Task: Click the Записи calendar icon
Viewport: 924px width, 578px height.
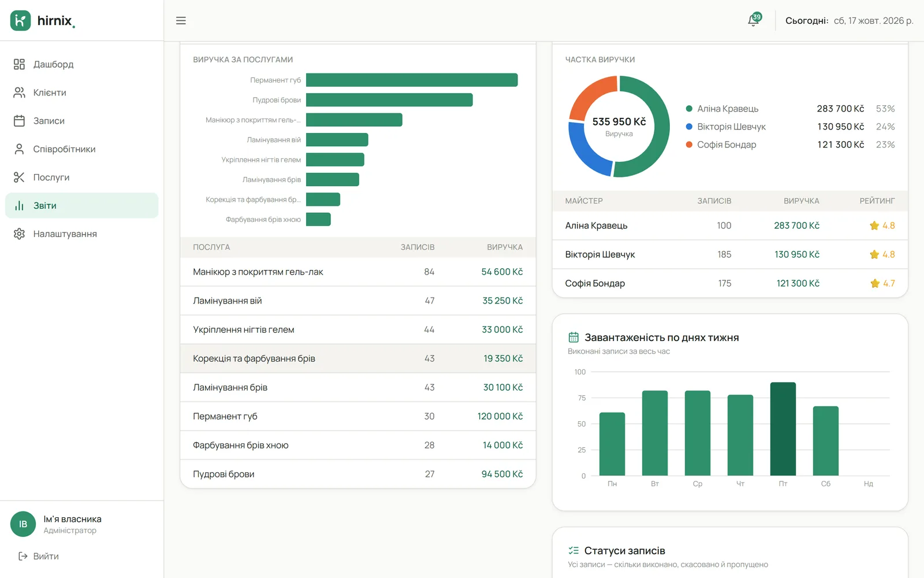Action: coord(19,121)
